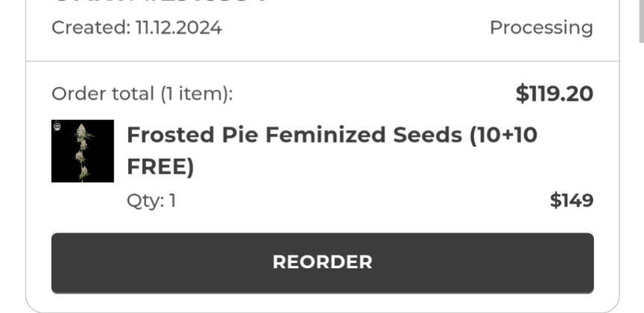Click the $119.20 order total amount
Viewport: 644px width, 313px height.
tap(554, 94)
